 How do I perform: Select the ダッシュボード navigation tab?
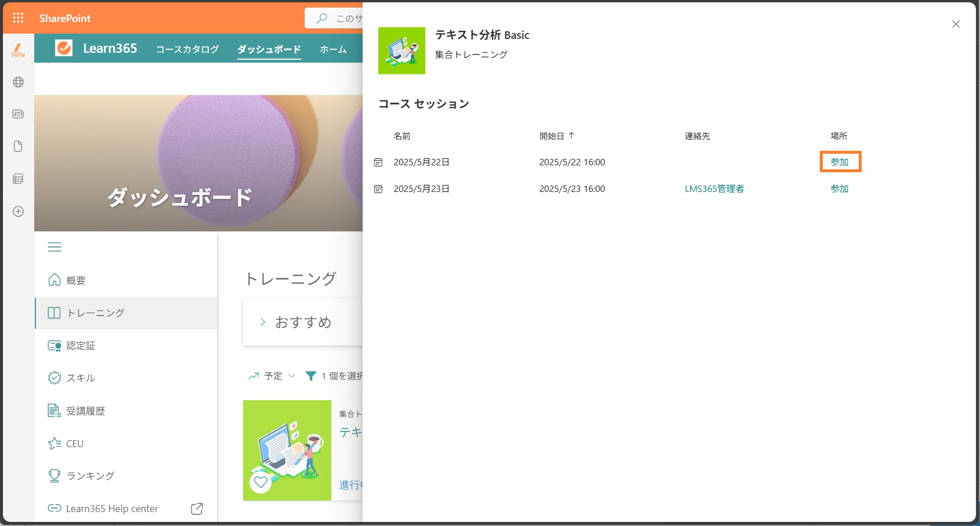(x=269, y=49)
